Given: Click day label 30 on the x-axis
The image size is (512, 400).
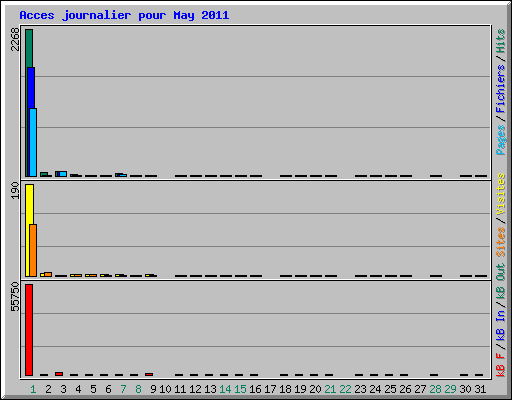Looking at the screenshot, I should coord(465,389).
